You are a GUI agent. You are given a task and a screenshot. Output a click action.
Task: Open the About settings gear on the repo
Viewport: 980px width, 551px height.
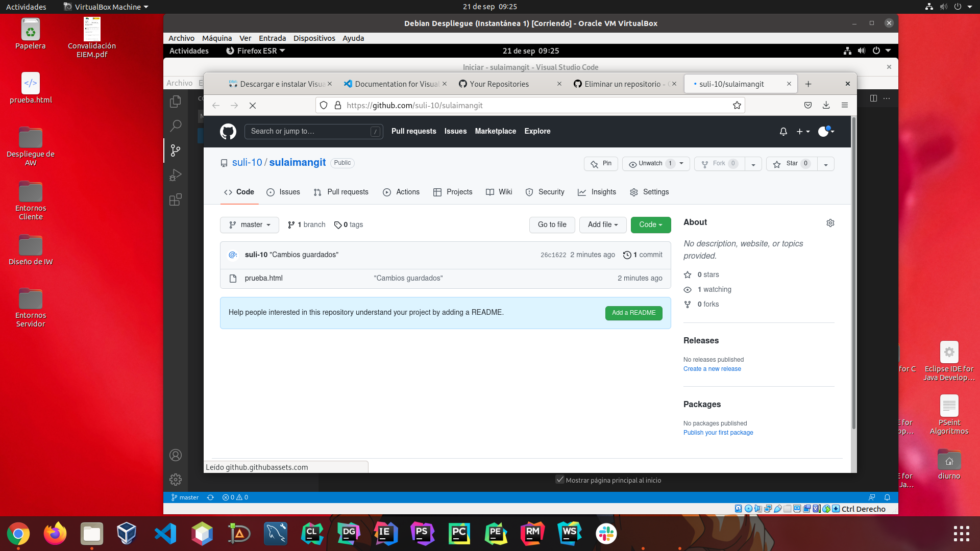pyautogui.click(x=830, y=223)
